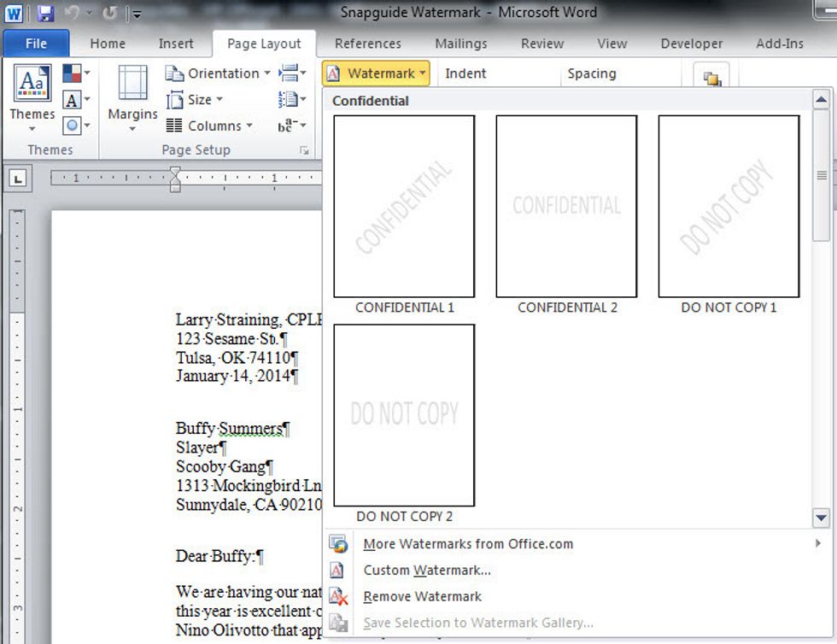Open the Page Setup dialog launcher

pyautogui.click(x=303, y=150)
